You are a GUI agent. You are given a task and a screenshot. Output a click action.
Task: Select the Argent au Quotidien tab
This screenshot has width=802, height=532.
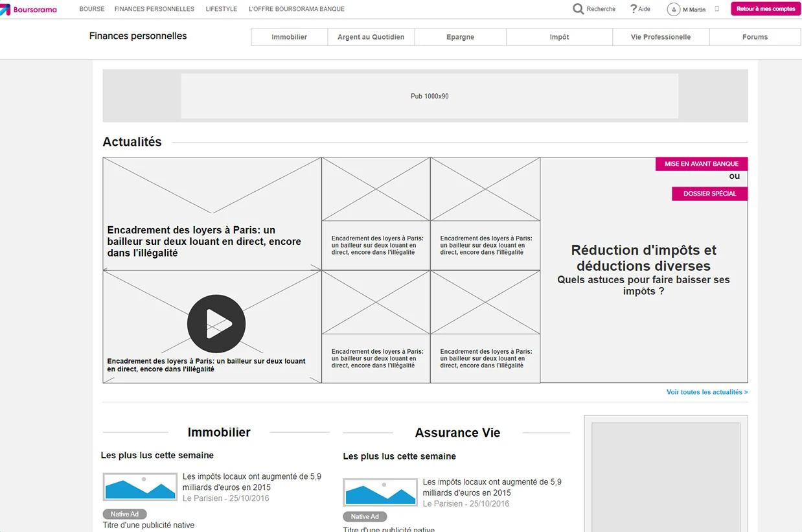click(x=371, y=37)
